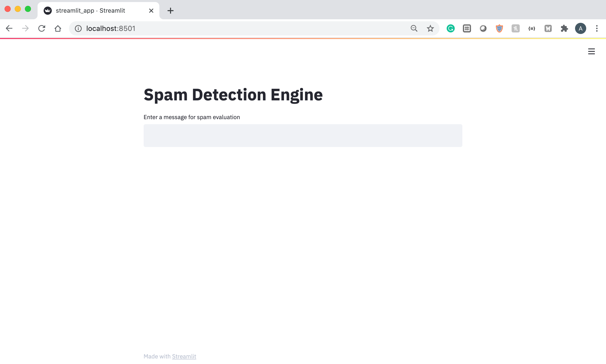Viewport: 606px width, 364px height.
Task: Open the Streamlit hamburger menu
Action: pos(591,51)
